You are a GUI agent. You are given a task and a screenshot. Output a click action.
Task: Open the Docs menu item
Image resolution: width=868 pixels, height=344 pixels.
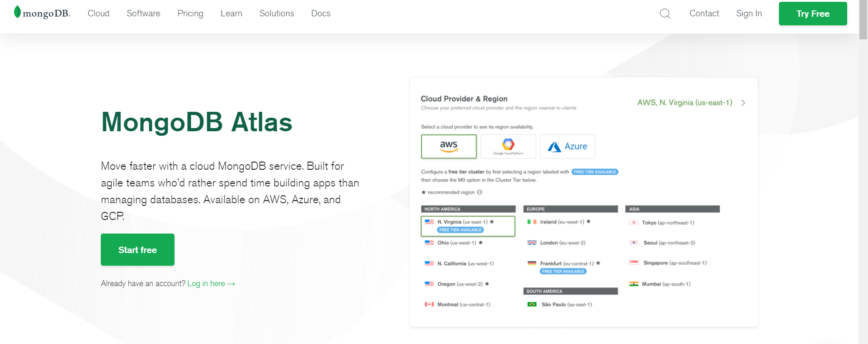click(321, 14)
